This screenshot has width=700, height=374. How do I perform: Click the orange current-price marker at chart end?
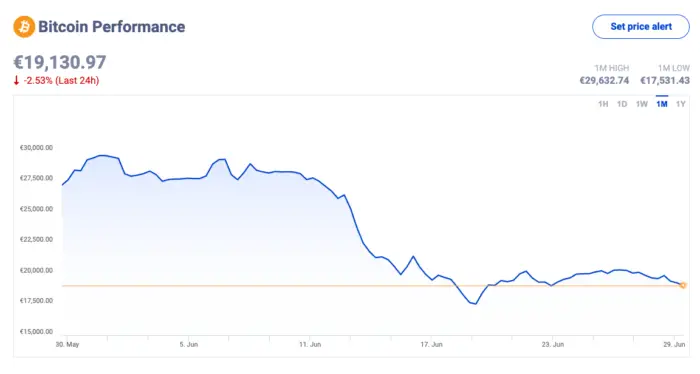tap(683, 285)
